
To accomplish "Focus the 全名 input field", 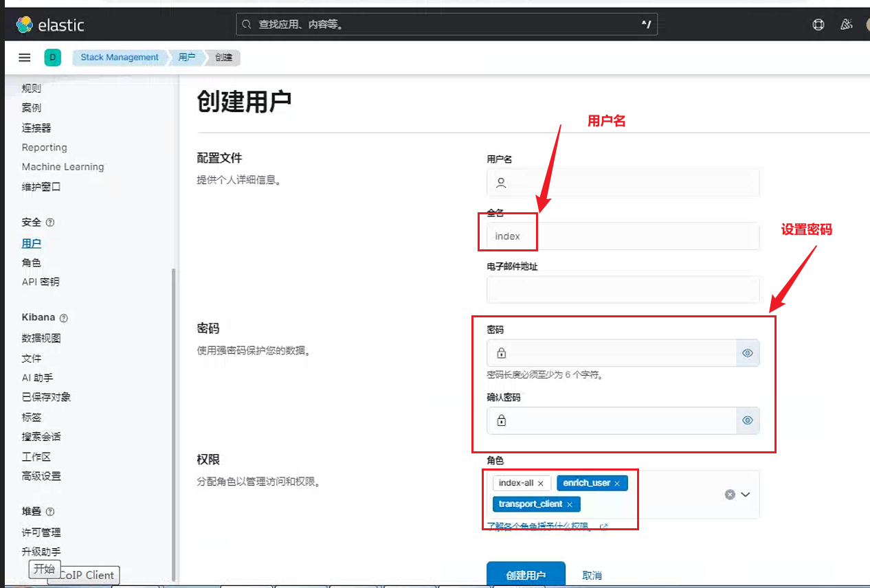I will coord(623,236).
